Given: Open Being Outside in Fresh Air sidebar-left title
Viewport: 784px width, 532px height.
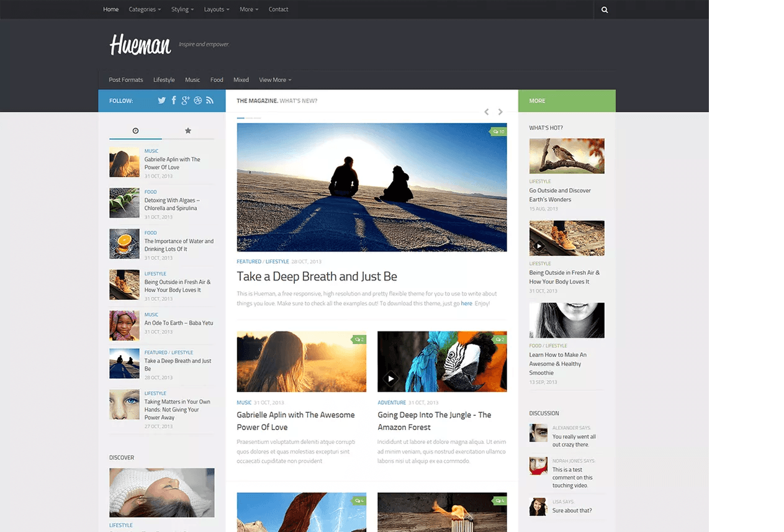Looking at the screenshot, I should click(178, 286).
